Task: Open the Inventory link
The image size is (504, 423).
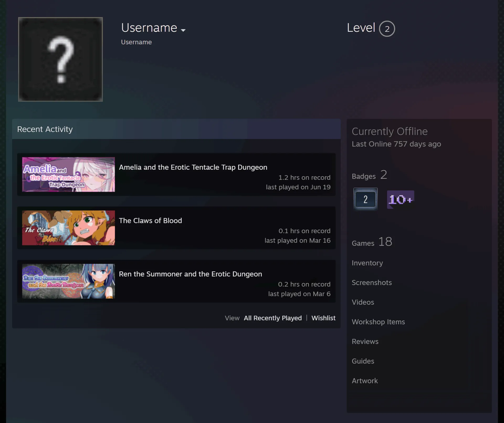Action: (367, 263)
